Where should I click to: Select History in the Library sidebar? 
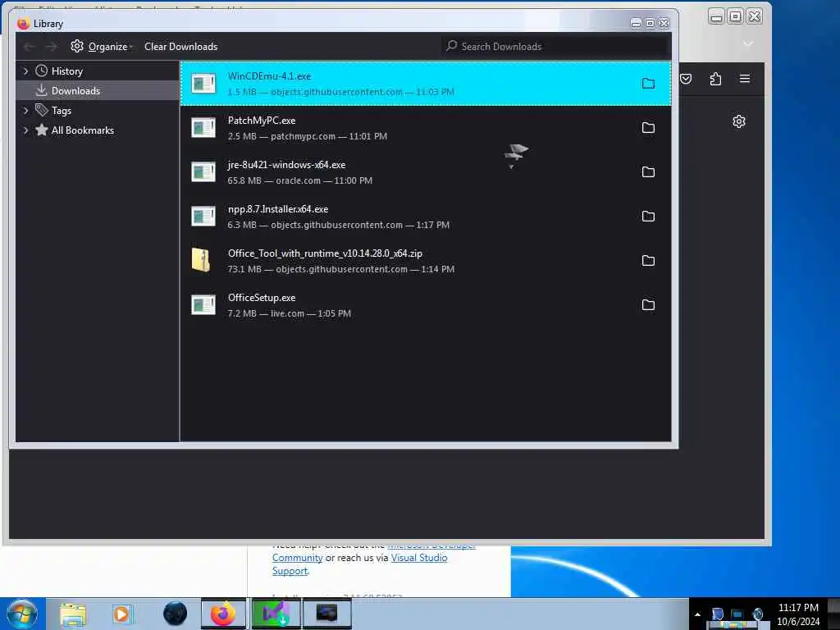click(67, 71)
